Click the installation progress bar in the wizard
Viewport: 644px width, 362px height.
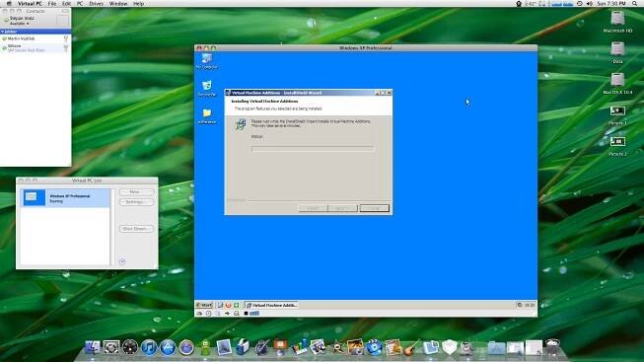[x=313, y=149]
